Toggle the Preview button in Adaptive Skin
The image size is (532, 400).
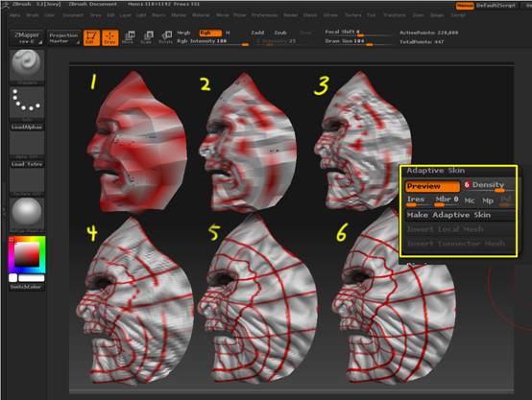point(432,186)
